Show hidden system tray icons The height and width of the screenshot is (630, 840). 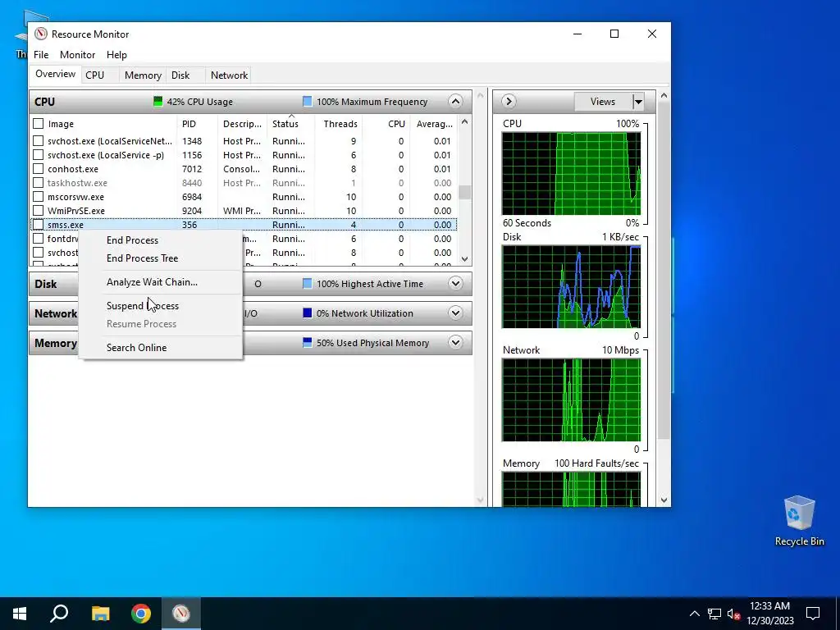tap(694, 614)
